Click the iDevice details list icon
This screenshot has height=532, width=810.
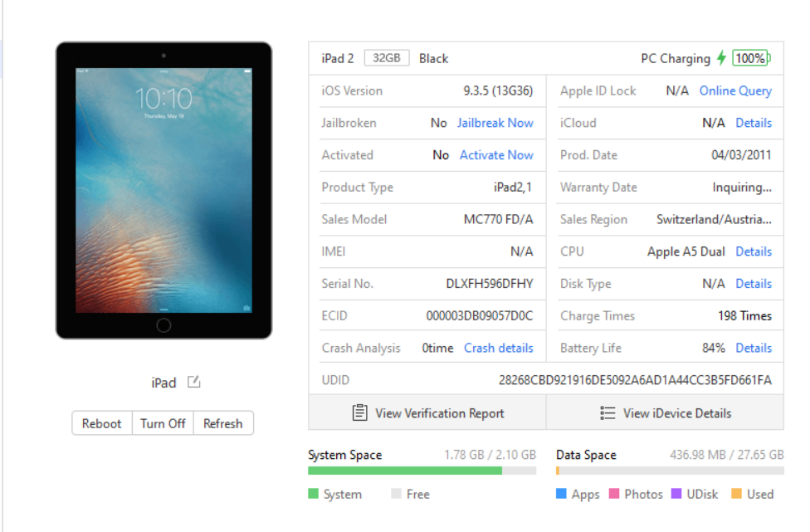click(607, 412)
